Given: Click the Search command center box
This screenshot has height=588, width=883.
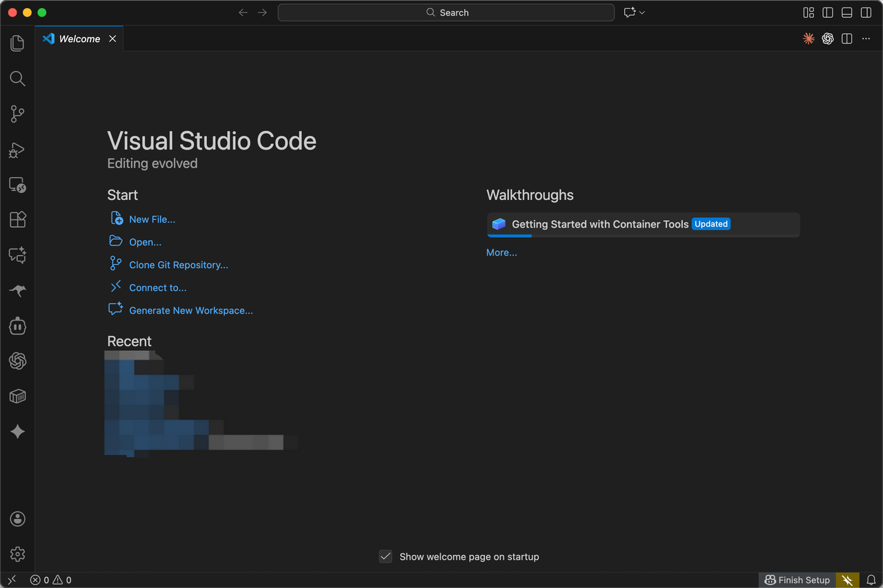Looking at the screenshot, I should pyautogui.click(x=446, y=12).
